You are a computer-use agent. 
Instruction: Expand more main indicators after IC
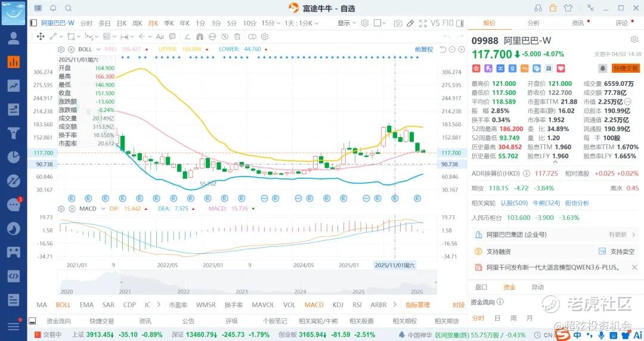[x=159, y=305]
